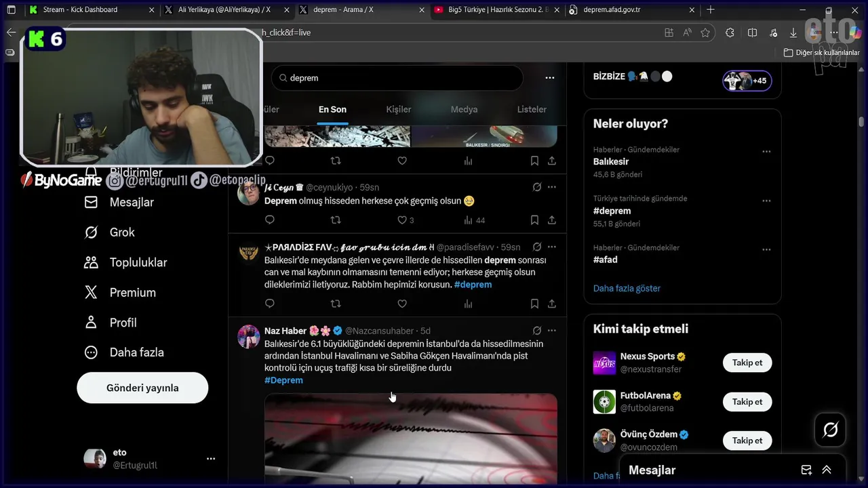Screen dimensions: 868x488
Task: Click Grok explain icon on ceynukiyo tweet
Action: pyautogui.click(x=536, y=187)
